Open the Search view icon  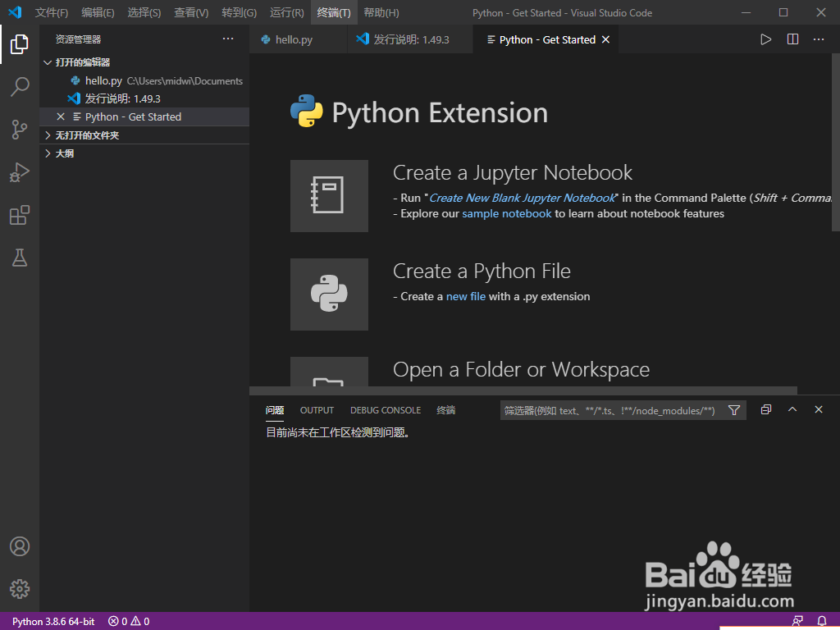pyautogui.click(x=20, y=87)
